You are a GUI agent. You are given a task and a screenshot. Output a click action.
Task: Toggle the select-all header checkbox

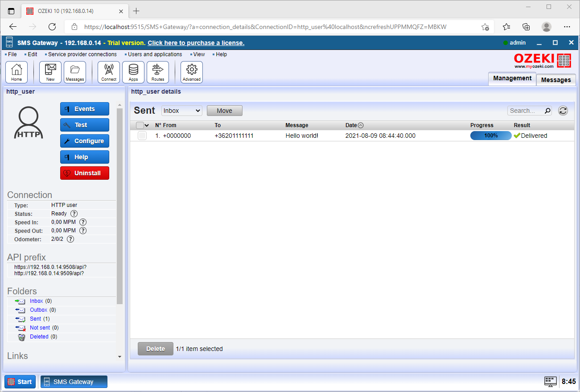click(x=140, y=125)
